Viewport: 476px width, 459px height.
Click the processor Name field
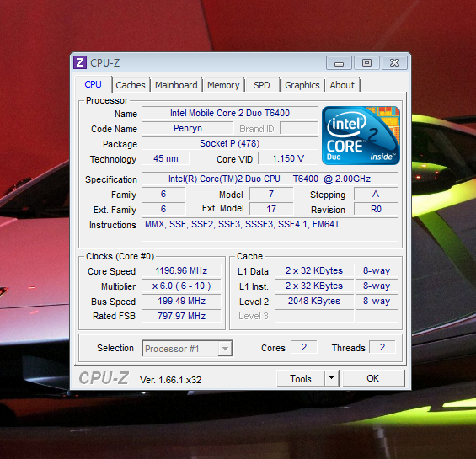(230, 113)
